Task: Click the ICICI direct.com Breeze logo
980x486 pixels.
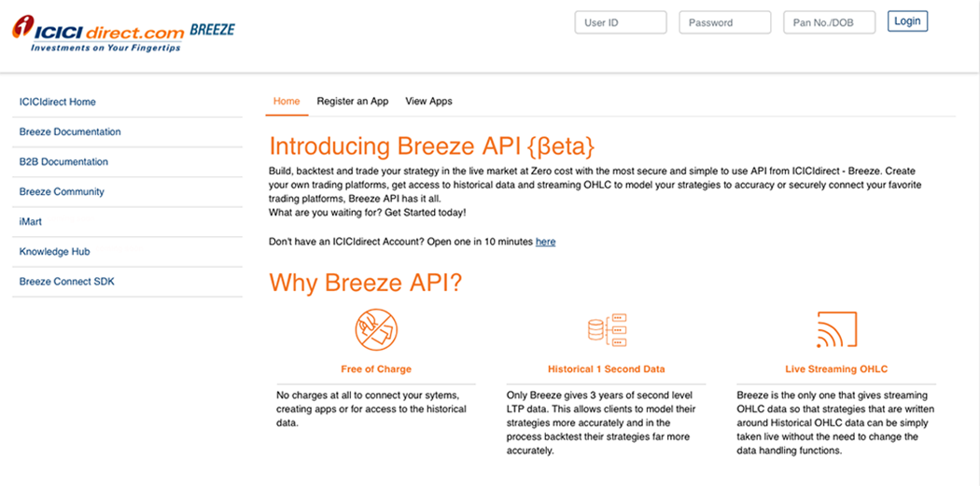Action: coord(122,33)
